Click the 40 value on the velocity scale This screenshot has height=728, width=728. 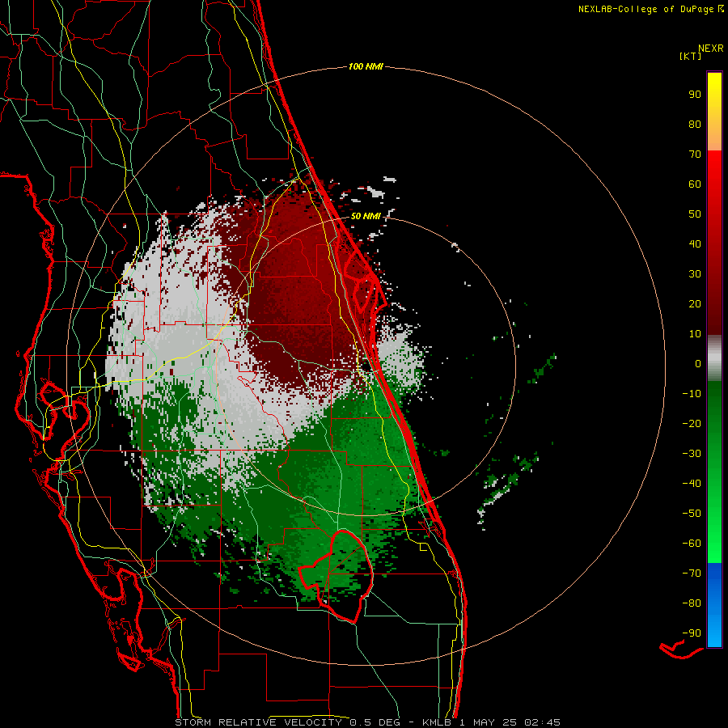click(695, 244)
